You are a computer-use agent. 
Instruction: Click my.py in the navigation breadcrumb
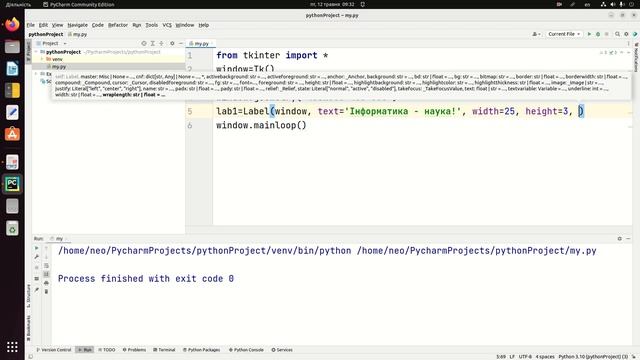(x=78, y=34)
